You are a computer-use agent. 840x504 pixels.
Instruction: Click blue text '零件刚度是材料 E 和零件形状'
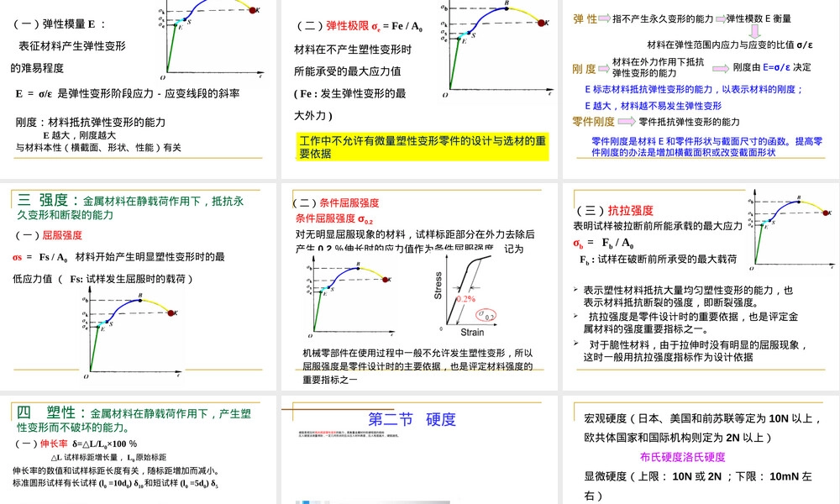pos(706,147)
